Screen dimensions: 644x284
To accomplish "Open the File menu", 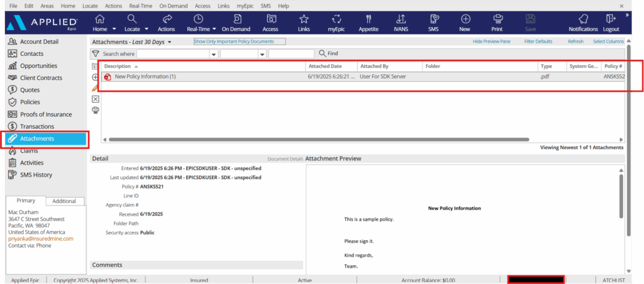I will pos(14,6).
